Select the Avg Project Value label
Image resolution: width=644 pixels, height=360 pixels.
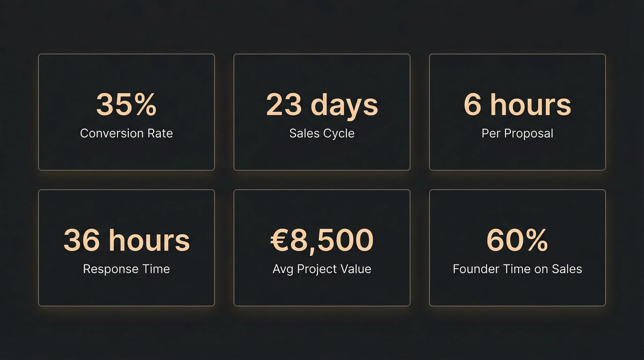pyautogui.click(x=322, y=269)
